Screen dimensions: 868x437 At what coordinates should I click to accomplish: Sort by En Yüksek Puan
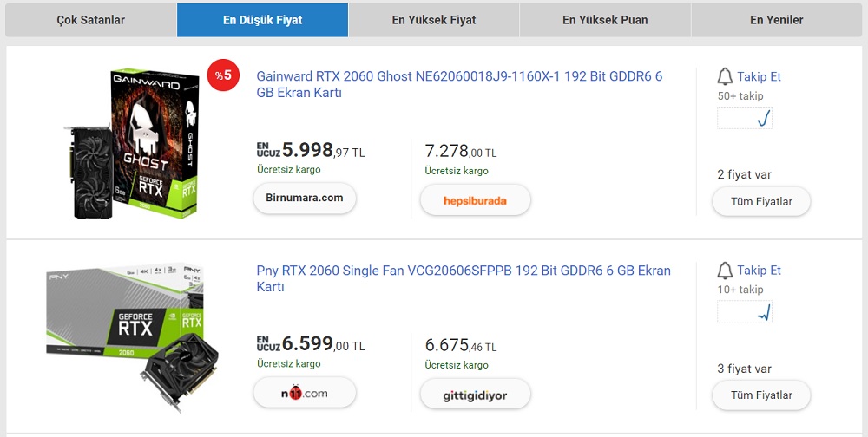pyautogui.click(x=605, y=20)
